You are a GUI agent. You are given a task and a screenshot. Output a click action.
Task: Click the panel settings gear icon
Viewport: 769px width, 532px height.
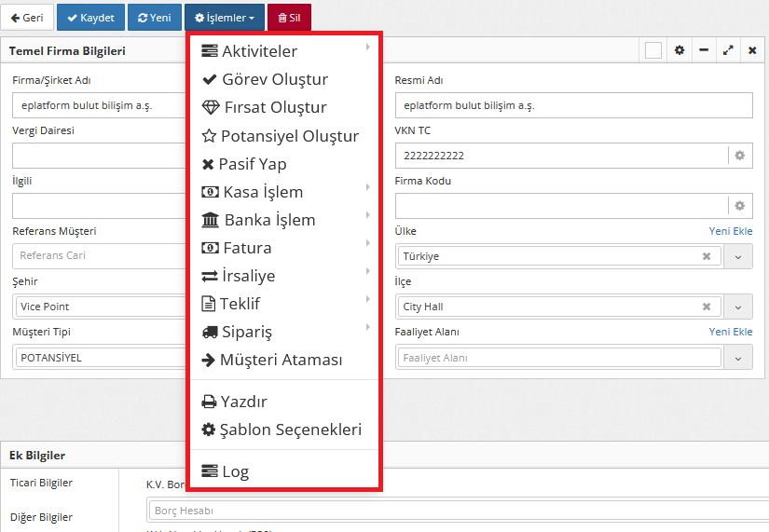(x=680, y=50)
